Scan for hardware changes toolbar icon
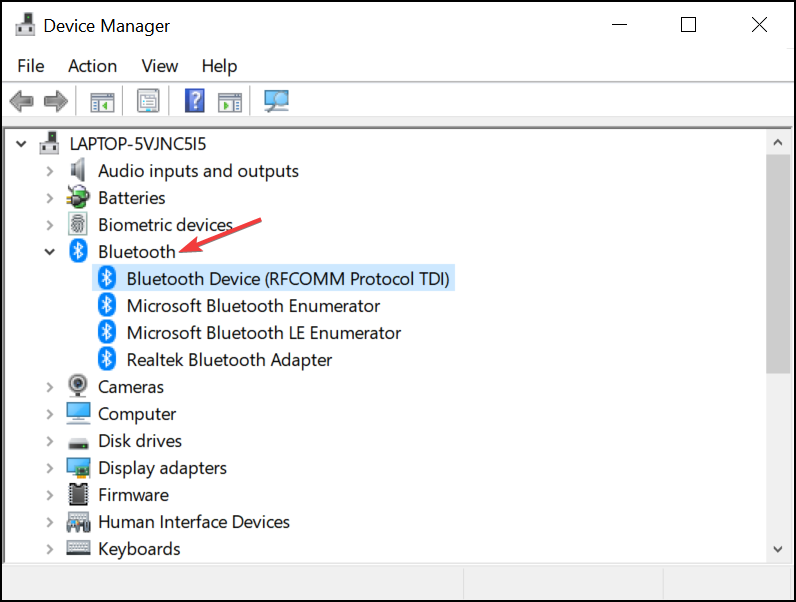The width and height of the screenshot is (796, 602). [276, 101]
